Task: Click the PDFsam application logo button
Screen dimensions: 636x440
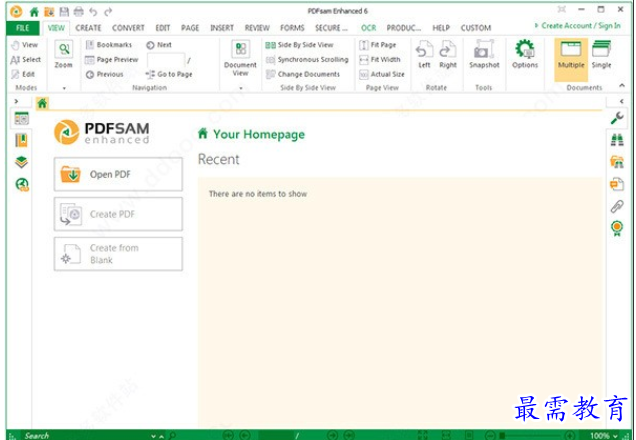Action: 16,11
